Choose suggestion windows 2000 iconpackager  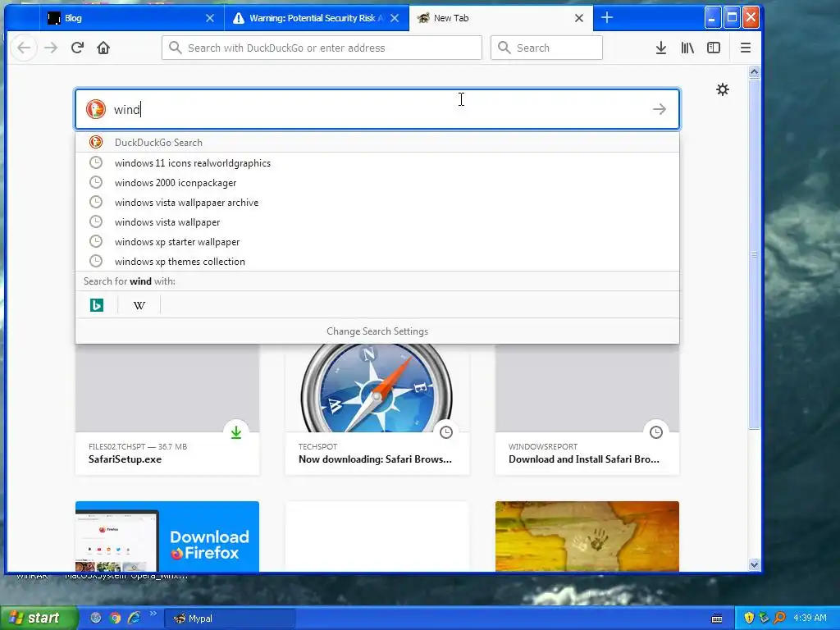pos(377,183)
